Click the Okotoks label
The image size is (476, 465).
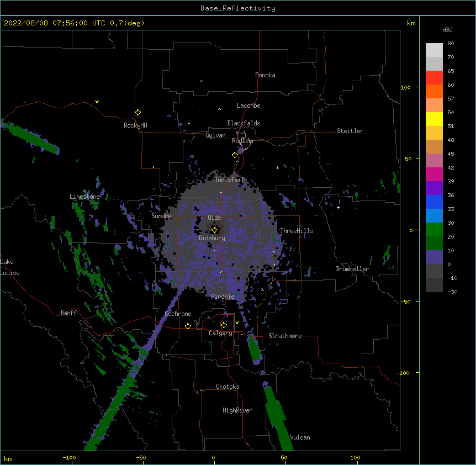(228, 387)
